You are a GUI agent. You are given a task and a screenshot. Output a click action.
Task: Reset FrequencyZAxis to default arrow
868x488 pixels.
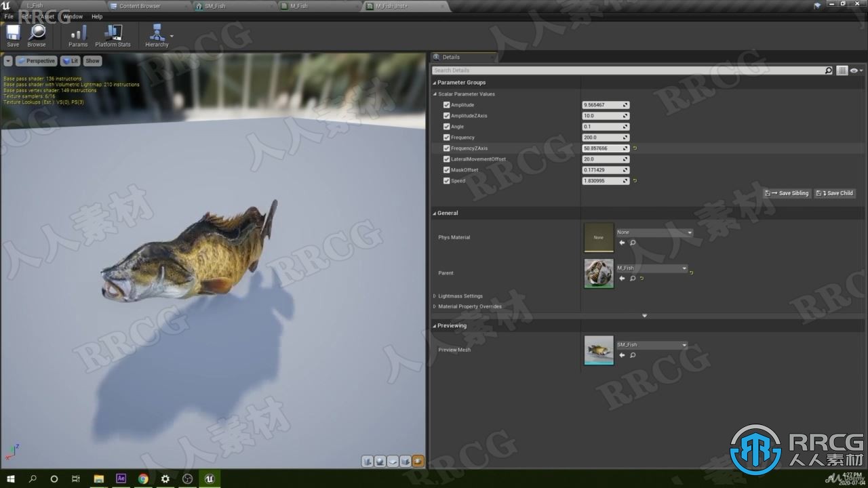(635, 148)
